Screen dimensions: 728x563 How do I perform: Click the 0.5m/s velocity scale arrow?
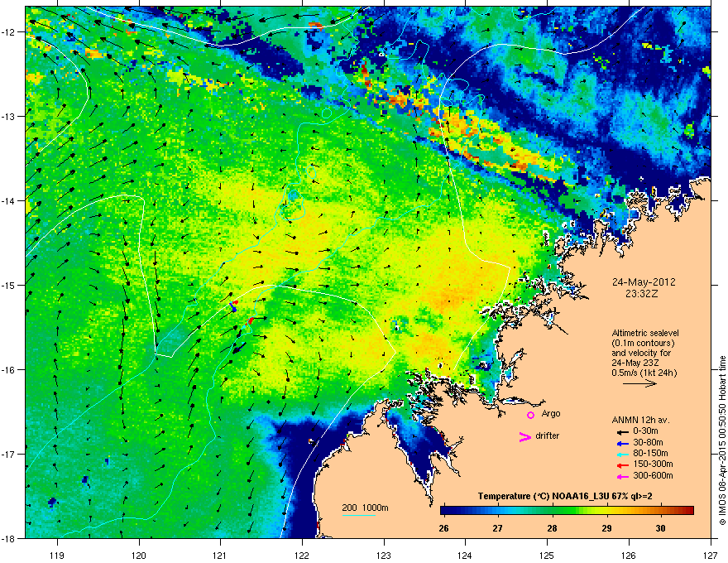639,383
